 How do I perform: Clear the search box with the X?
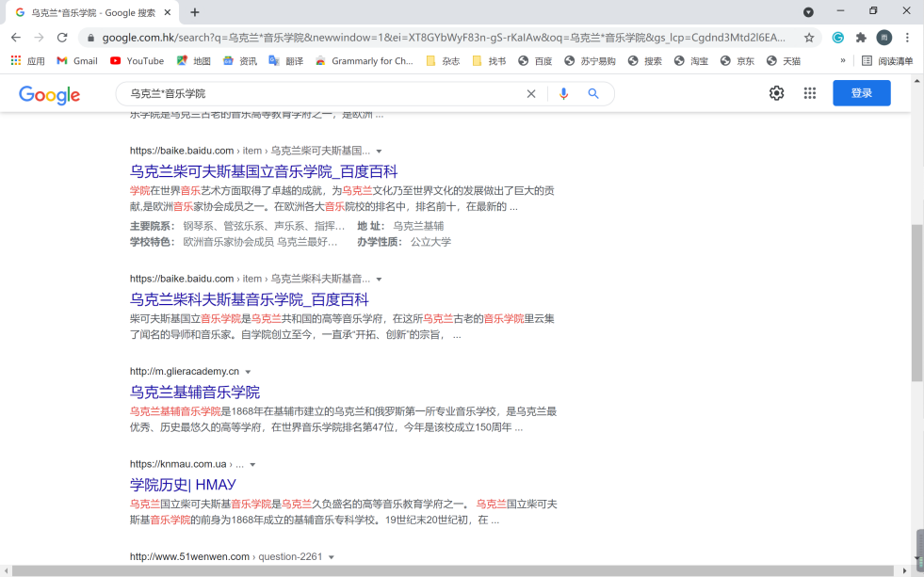pos(531,93)
